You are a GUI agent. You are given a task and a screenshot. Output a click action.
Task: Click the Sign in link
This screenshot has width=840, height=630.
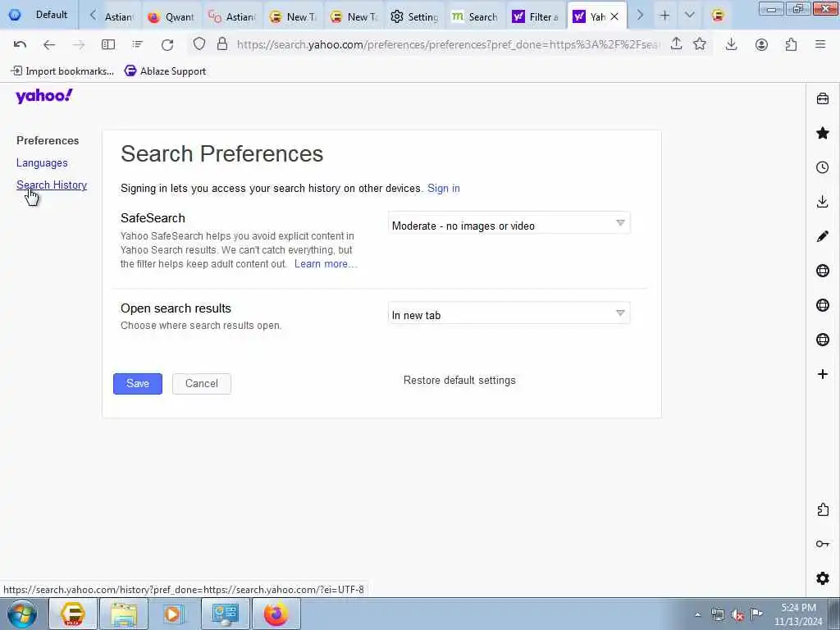pyautogui.click(x=444, y=188)
